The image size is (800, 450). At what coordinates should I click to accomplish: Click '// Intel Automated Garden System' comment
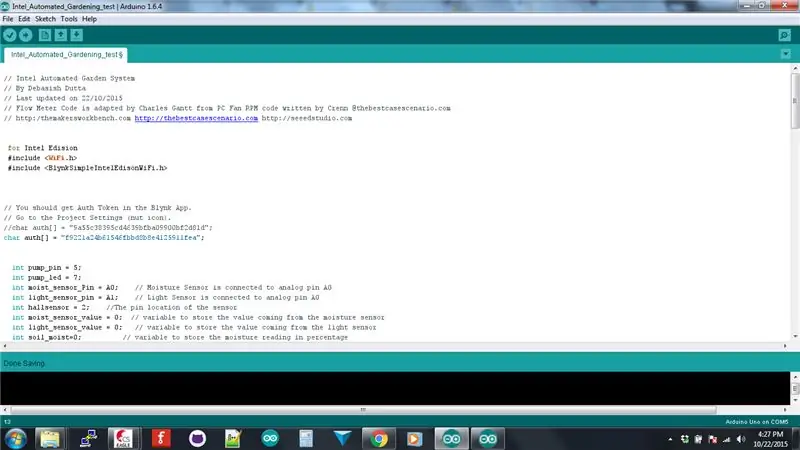click(x=69, y=79)
